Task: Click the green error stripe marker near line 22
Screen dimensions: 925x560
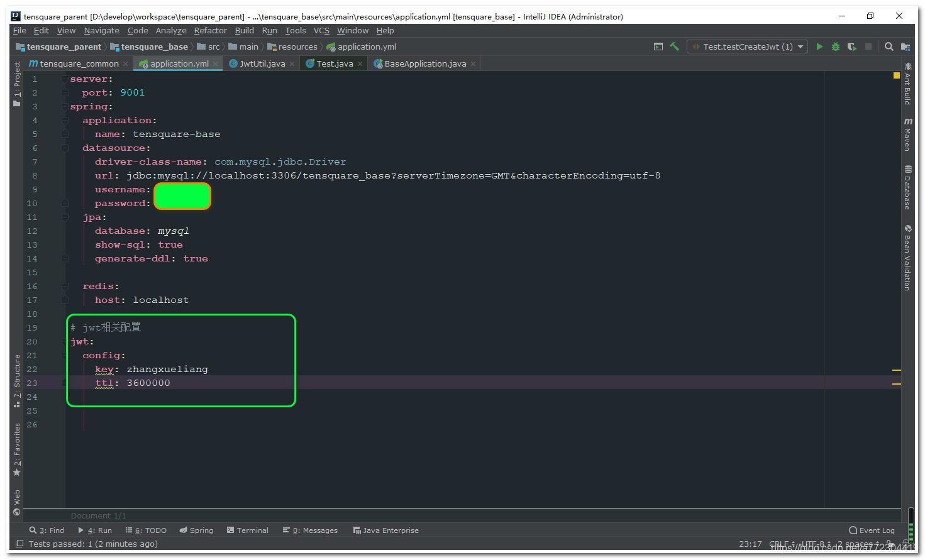Action: coord(897,370)
